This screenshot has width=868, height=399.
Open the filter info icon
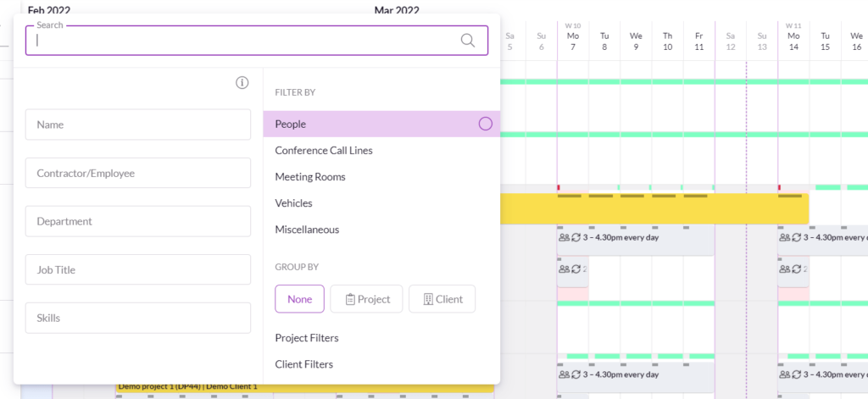coord(242,82)
